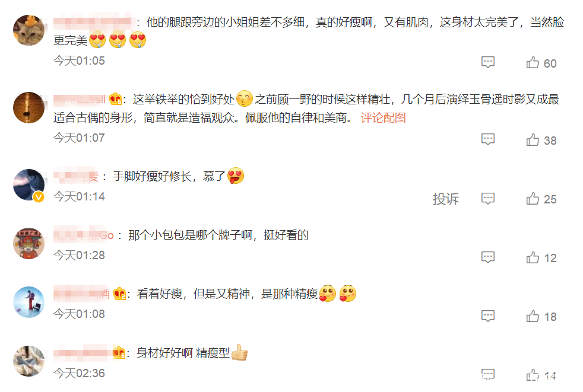Image resolution: width=583 pixels, height=392 pixels.
Task: Open the 评论配图 link
Action: 383,118
